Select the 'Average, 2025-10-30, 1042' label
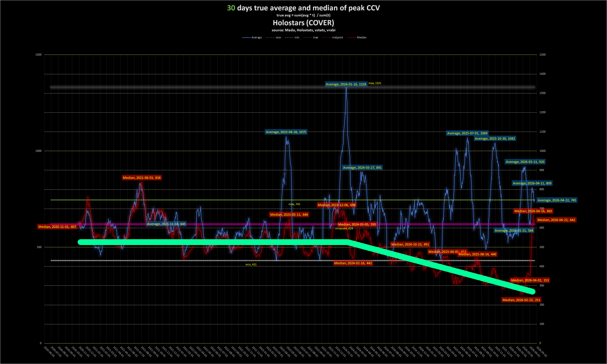The height and width of the screenshot is (364, 607). point(494,138)
